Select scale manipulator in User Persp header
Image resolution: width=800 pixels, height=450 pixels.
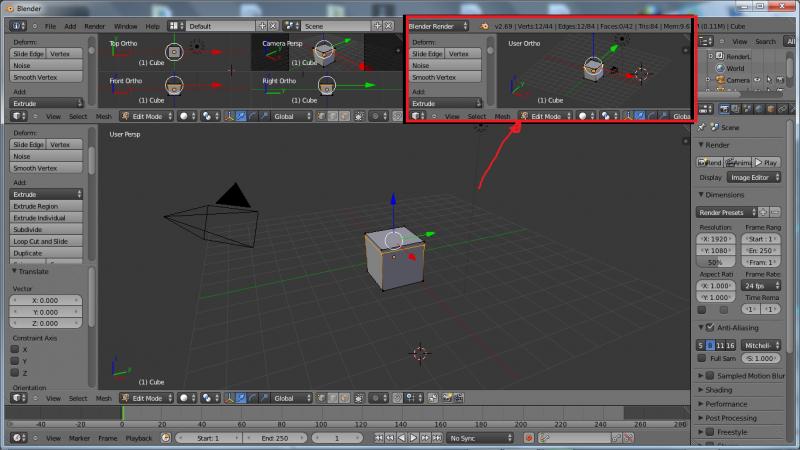tap(264, 398)
